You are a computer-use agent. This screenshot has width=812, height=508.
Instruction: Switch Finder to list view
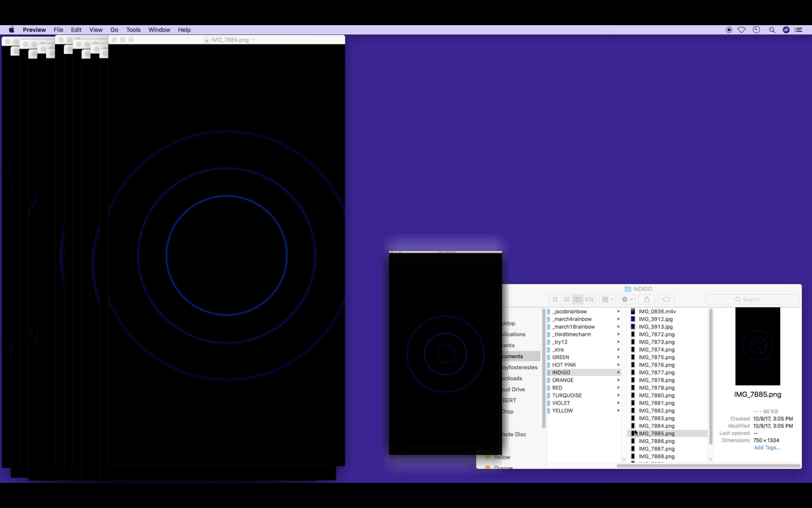tap(566, 299)
